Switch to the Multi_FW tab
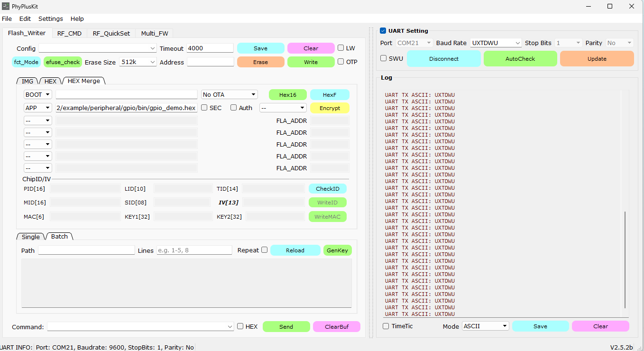644x351 pixels. tap(154, 34)
